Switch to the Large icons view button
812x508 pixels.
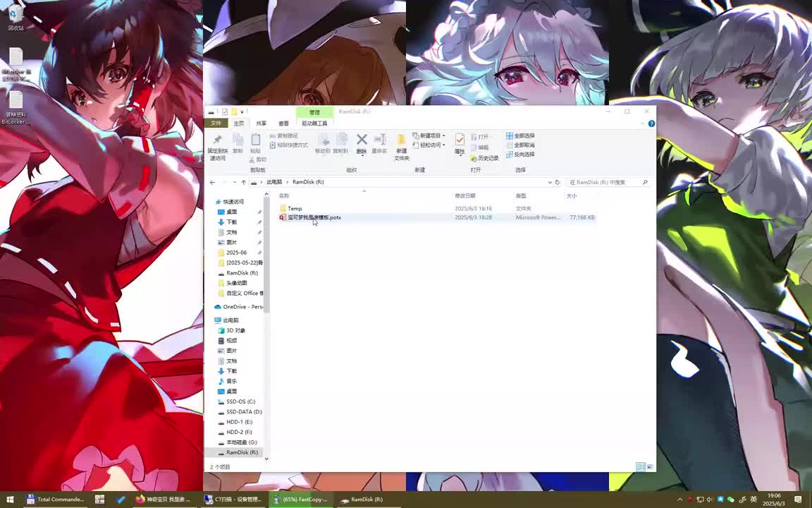point(649,467)
